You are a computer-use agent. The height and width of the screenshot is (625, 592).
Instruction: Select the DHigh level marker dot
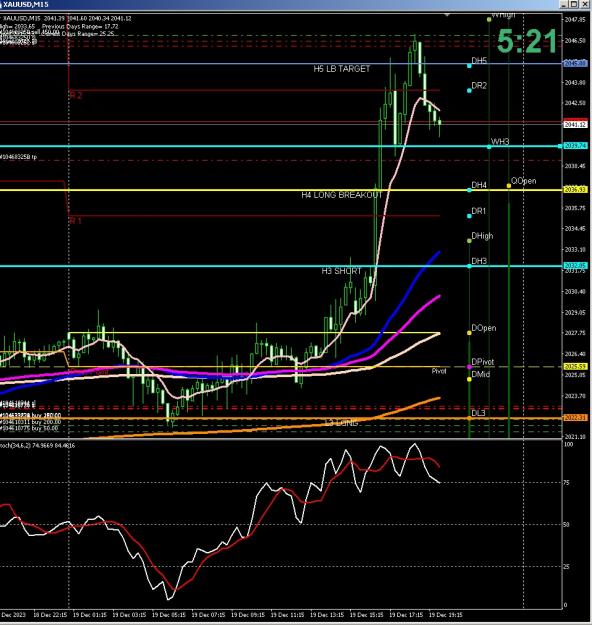pos(469,241)
